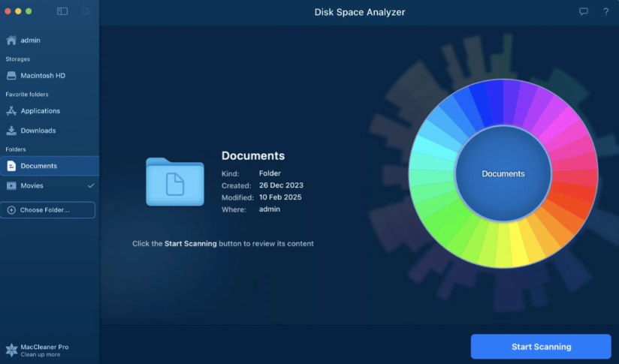Click the Folders section header
This screenshot has height=364, width=619.
point(15,149)
